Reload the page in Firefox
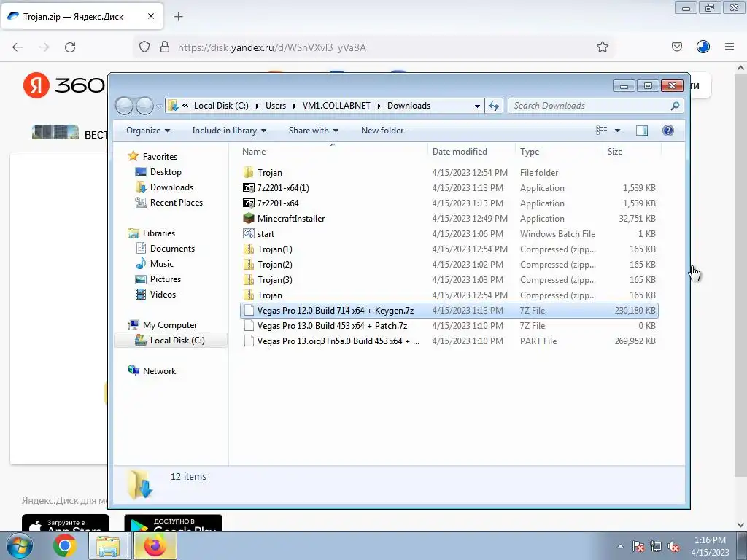 (x=70, y=47)
